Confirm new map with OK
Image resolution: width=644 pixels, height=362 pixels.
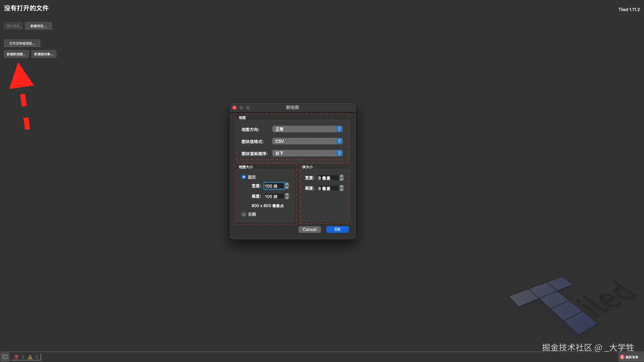(337, 229)
